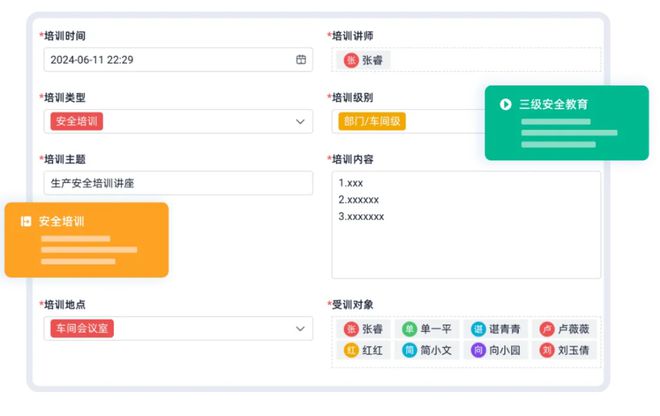Image resolution: width=660 pixels, height=416 pixels.
Task: Click green avatar of 单一平
Action: coord(409,329)
